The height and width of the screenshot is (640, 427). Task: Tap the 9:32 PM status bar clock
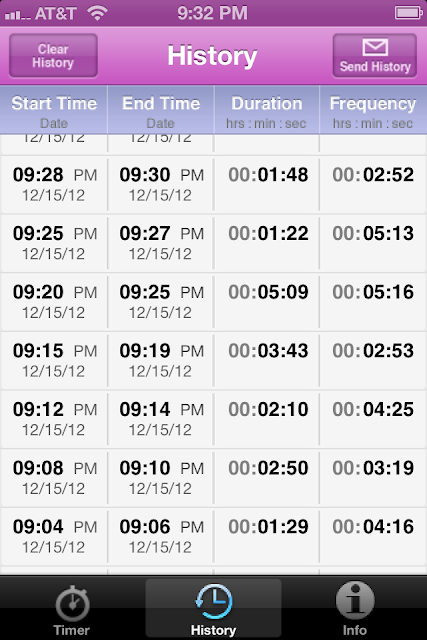[x=212, y=13]
